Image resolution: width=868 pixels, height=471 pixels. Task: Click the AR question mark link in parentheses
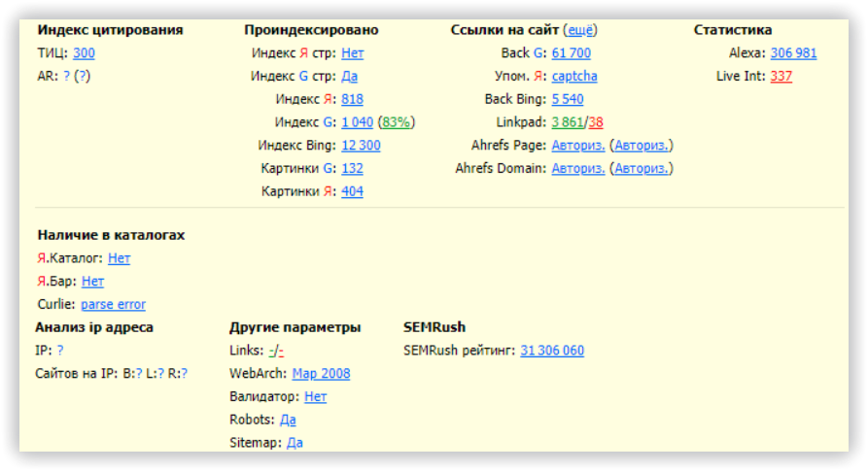82,77
